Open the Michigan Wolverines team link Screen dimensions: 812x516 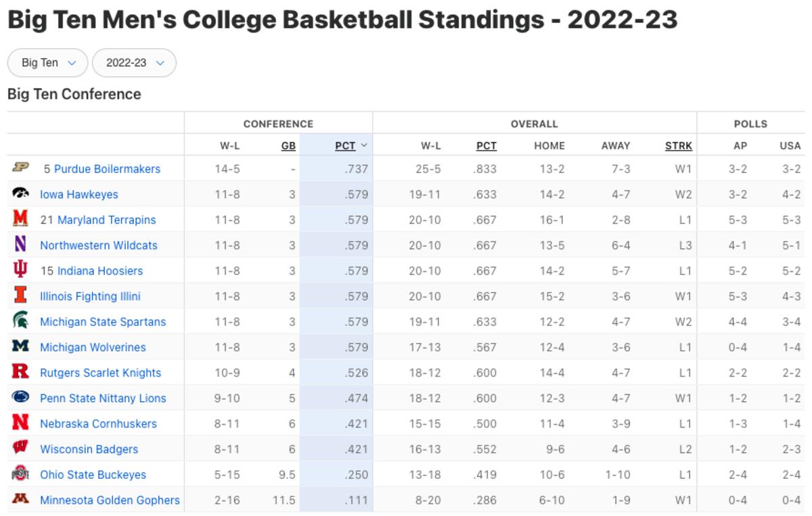pyautogui.click(x=93, y=347)
